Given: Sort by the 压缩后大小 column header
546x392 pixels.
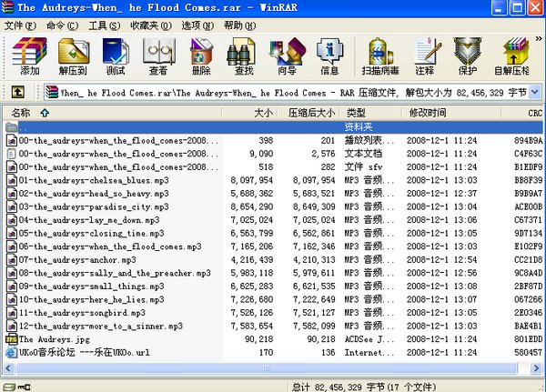Looking at the screenshot, I should tap(308, 113).
